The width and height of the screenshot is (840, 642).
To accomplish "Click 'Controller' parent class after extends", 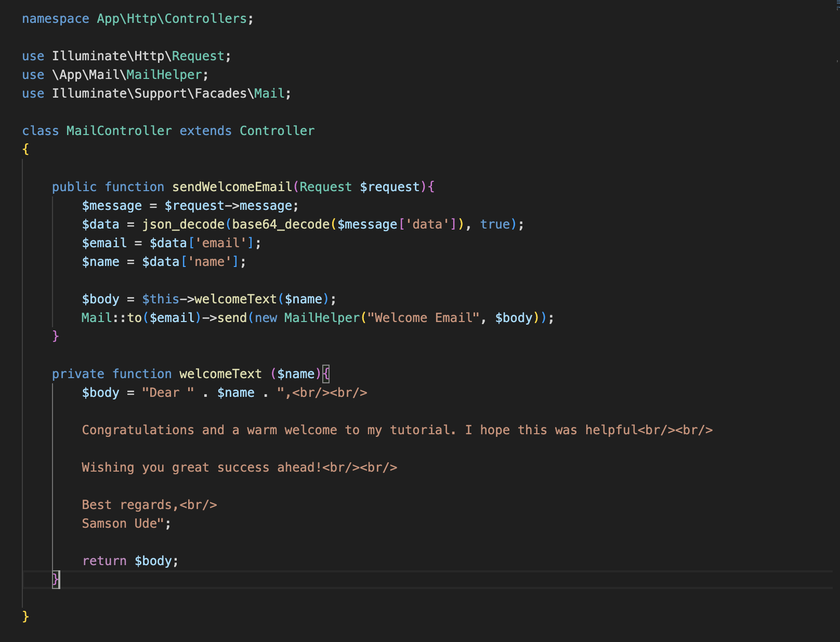I will click(x=277, y=131).
